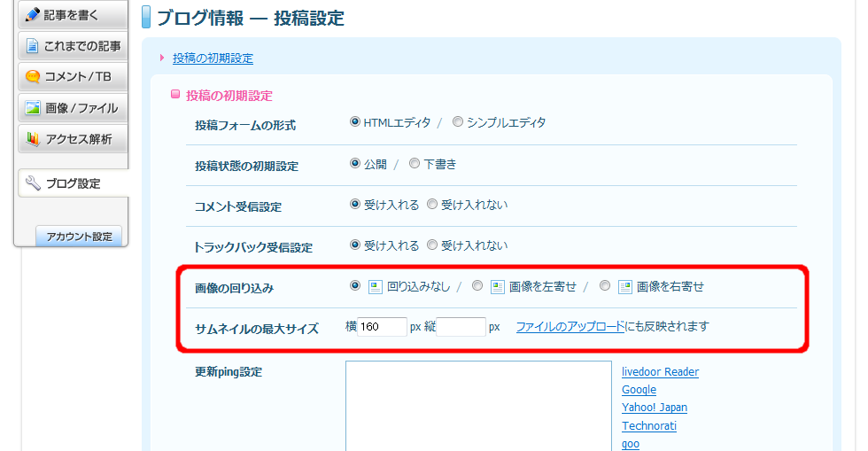
Task: Open 画像/ファイル menu item
Action: (73, 108)
